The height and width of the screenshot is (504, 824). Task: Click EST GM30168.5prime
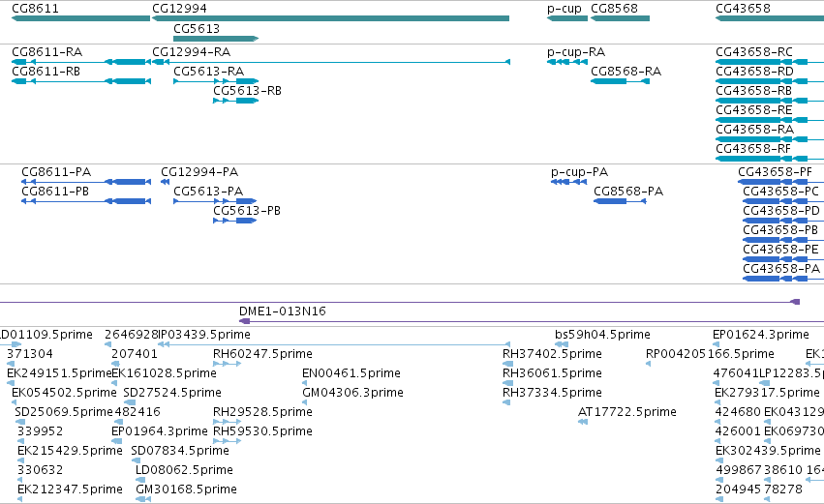(143, 500)
